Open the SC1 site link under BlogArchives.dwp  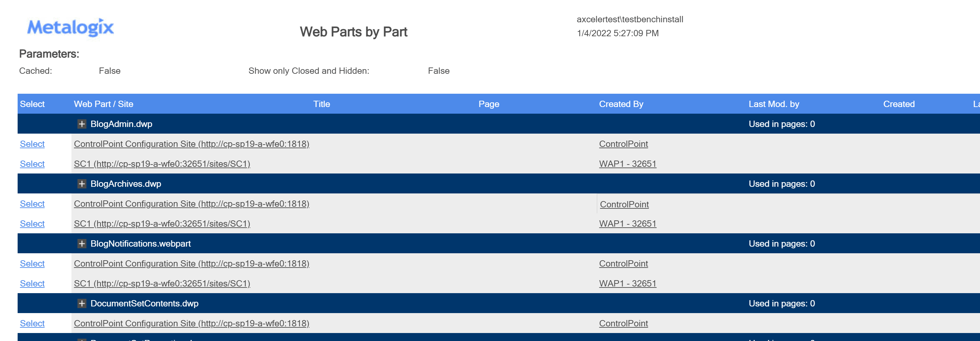click(x=162, y=224)
